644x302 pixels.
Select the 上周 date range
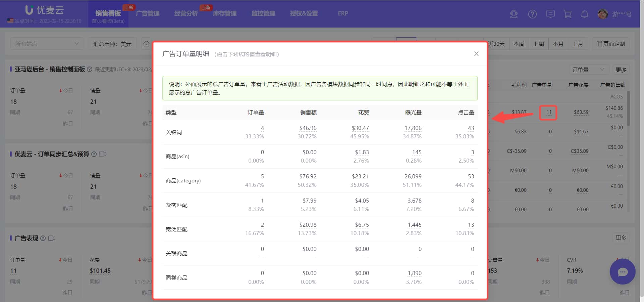tap(539, 44)
